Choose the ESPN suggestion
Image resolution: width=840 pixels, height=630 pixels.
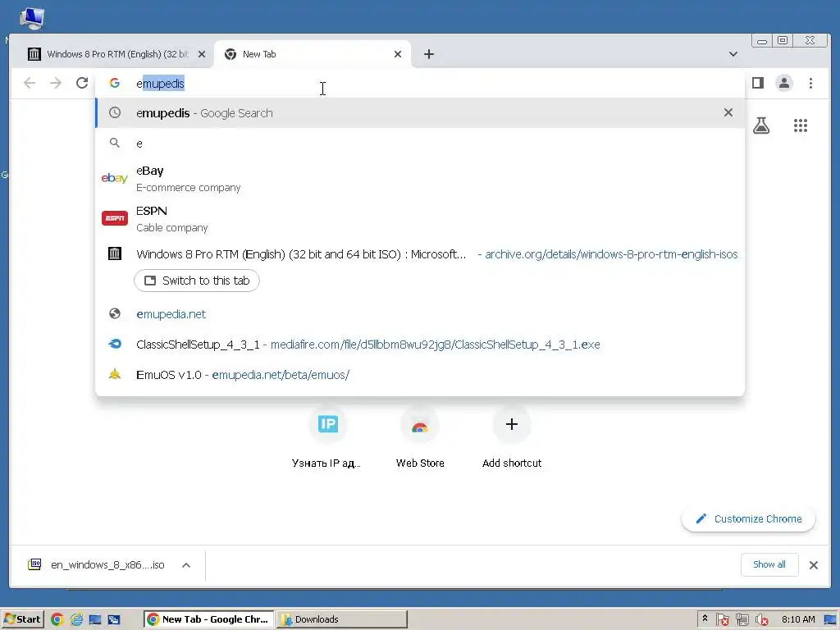pos(420,218)
